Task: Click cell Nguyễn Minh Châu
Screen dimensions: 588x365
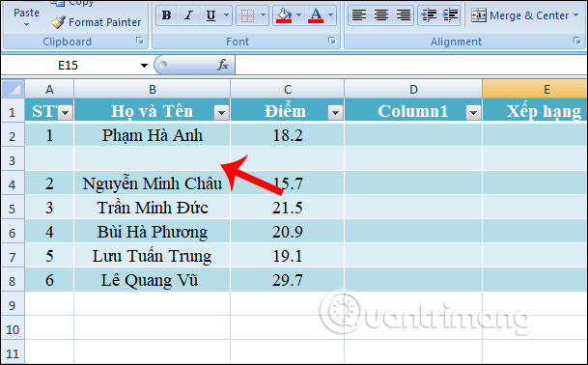Action: coord(153,183)
